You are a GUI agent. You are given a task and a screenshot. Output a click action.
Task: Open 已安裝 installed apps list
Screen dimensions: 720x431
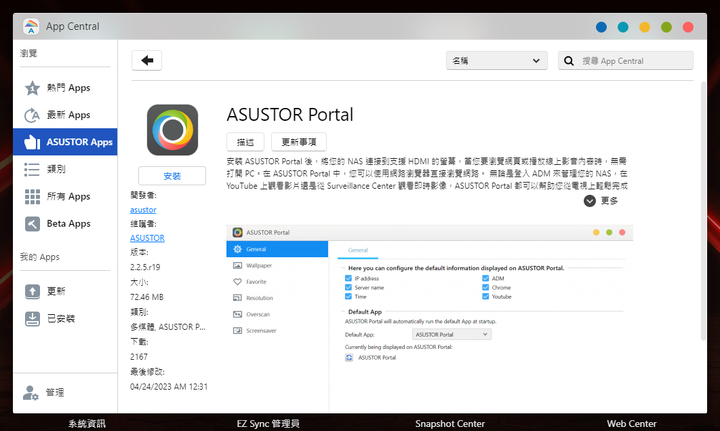tap(65, 319)
